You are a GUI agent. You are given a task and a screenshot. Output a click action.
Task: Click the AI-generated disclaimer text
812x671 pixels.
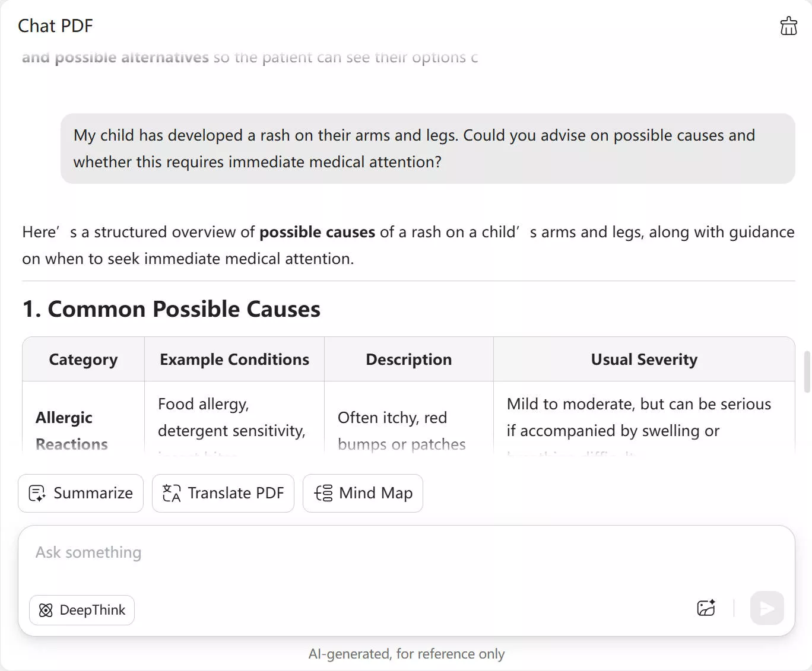click(x=407, y=653)
